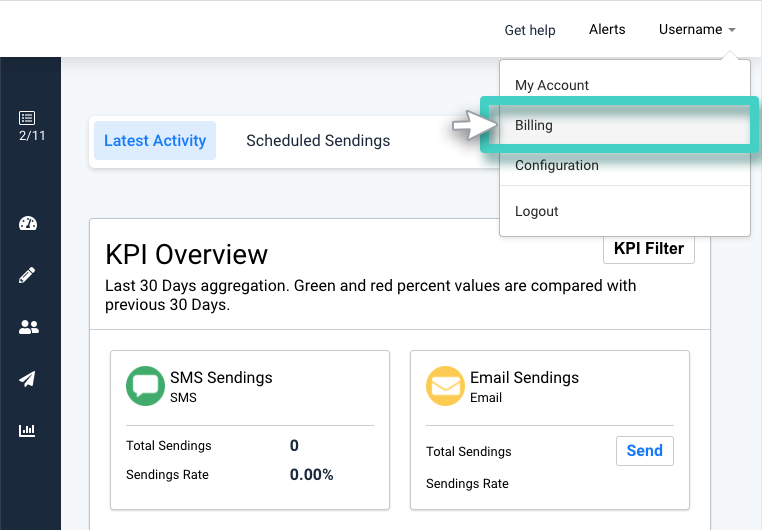Viewport: 762px width, 530px height.
Task: Switch to the Latest Activity tab
Action: [x=155, y=140]
